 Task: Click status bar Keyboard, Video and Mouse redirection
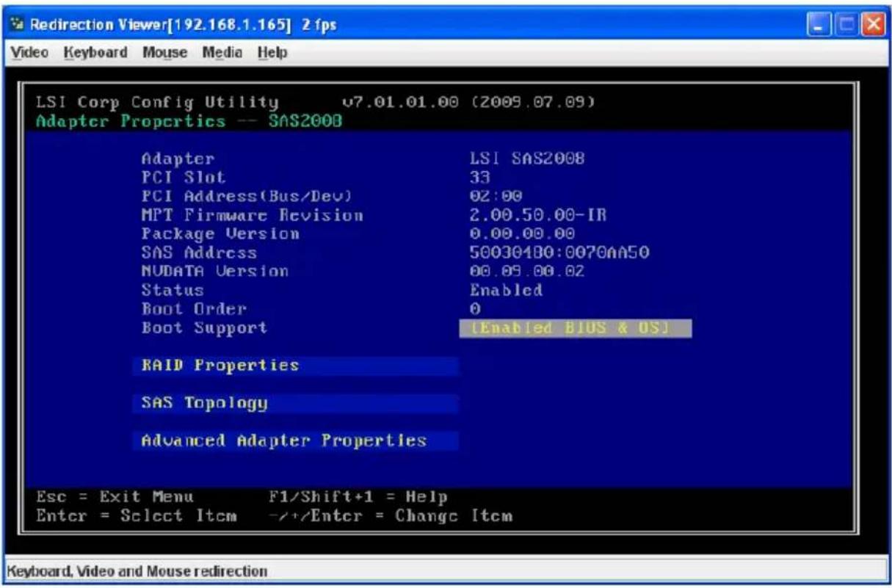pyautogui.click(x=138, y=570)
